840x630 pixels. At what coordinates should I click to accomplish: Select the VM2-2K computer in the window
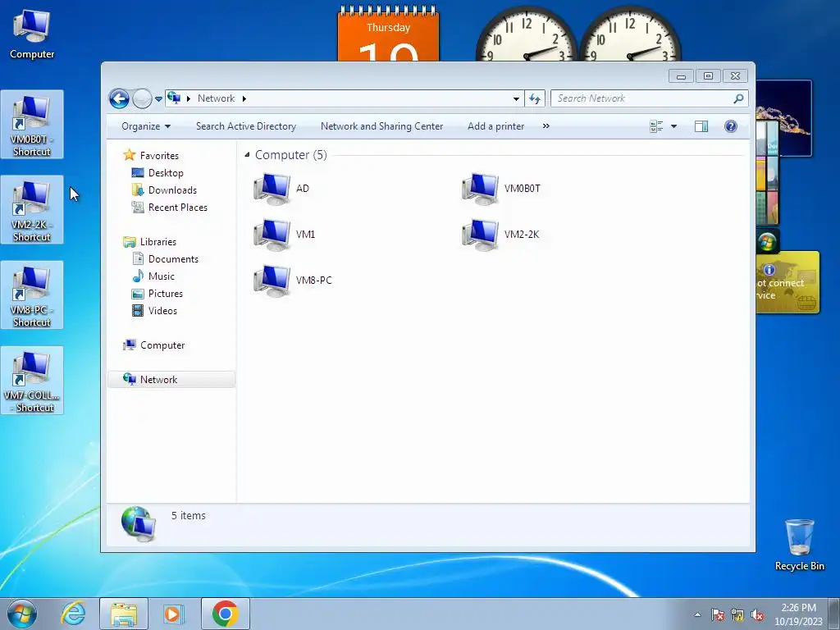pos(500,235)
